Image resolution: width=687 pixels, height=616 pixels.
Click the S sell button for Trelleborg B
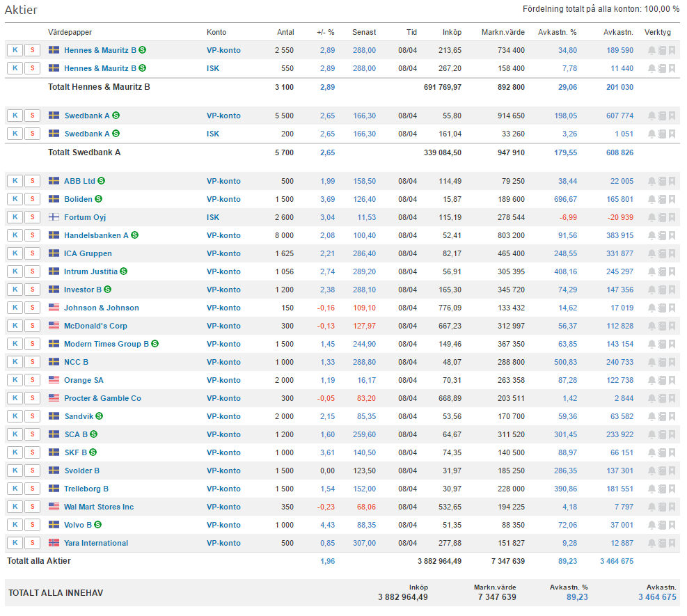click(33, 489)
